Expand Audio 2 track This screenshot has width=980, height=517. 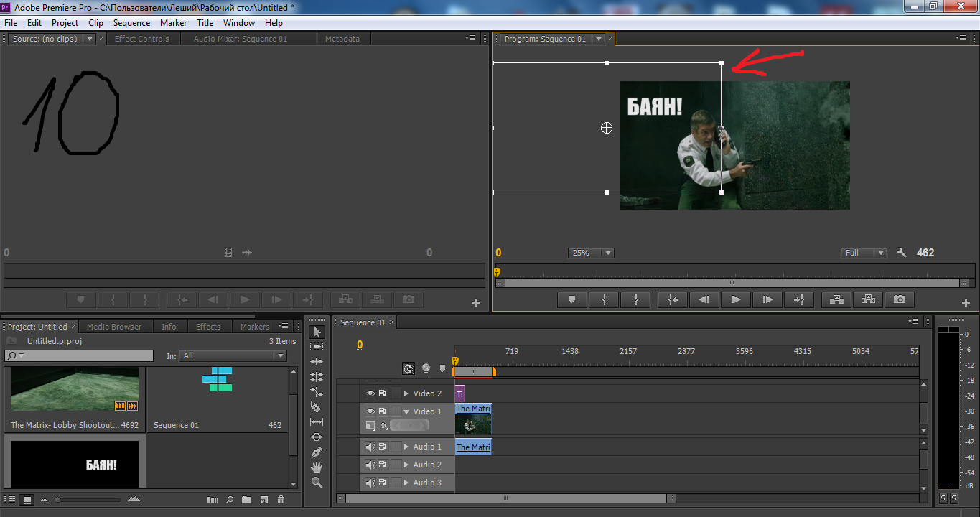(x=406, y=465)
